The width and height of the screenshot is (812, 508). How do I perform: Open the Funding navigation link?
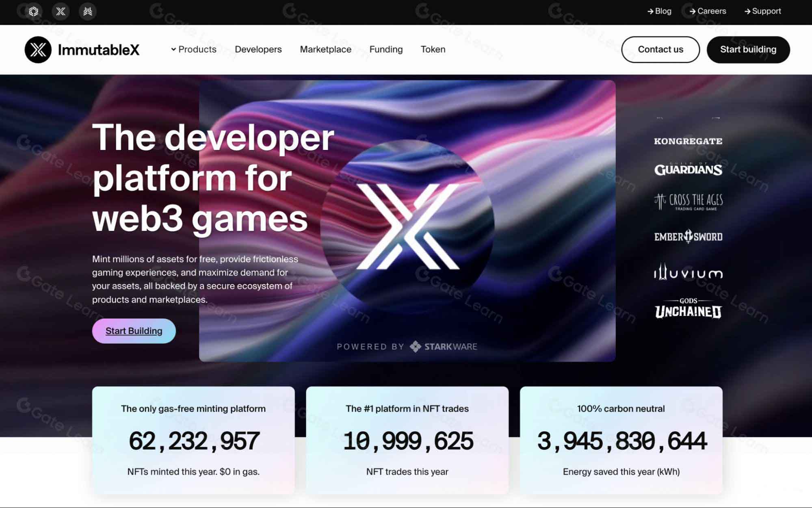(x=386, y=50)
